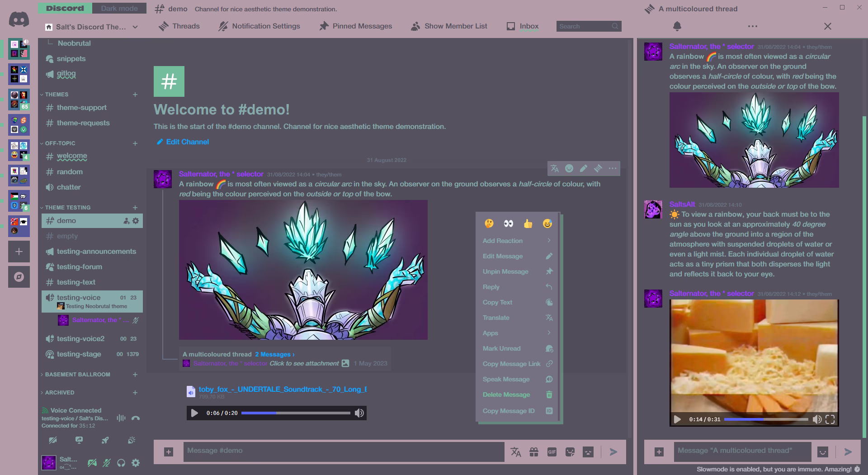Viewport: 868px width, 475px height.
Task: Turn on the camera
Action: click(x=52, y=439)
